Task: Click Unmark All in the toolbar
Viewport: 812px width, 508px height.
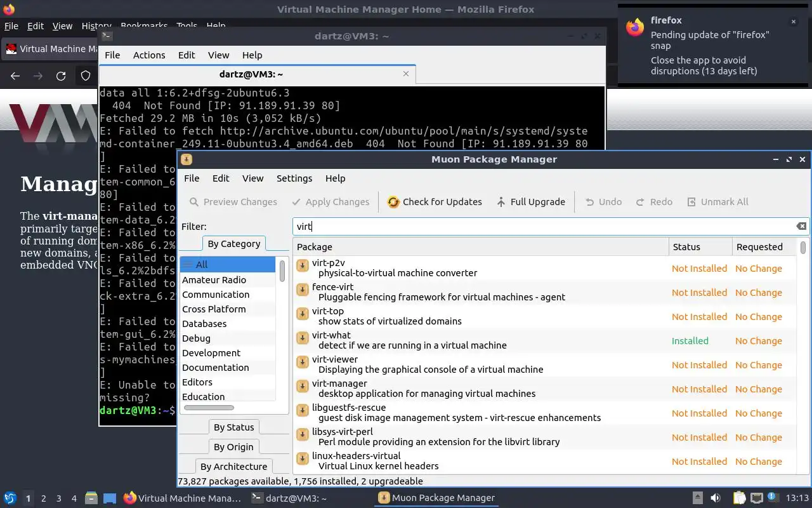Action: pyautogui.click(x=717, y=202)
